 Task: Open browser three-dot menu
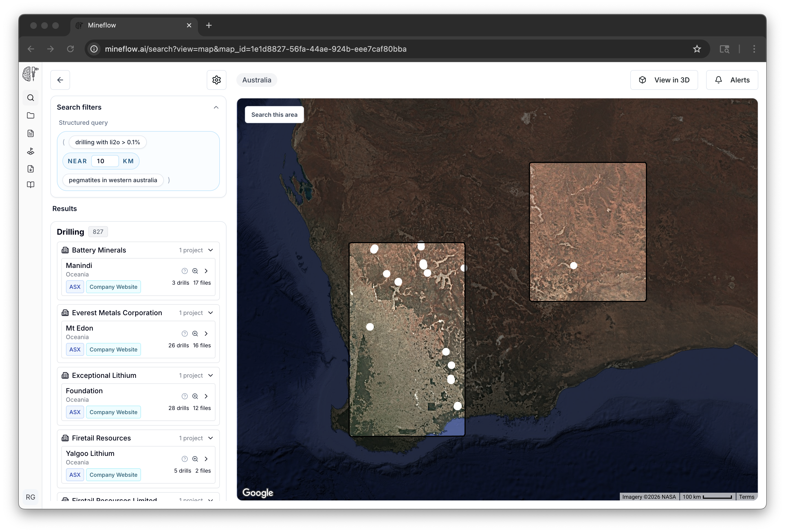(754, 49)
